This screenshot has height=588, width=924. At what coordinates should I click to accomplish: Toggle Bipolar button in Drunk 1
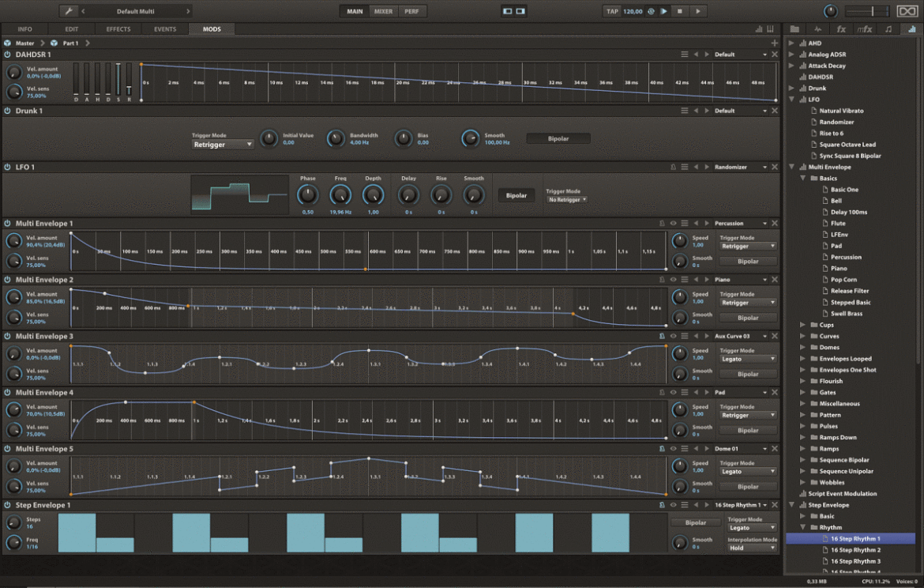(x=558, y=138)
